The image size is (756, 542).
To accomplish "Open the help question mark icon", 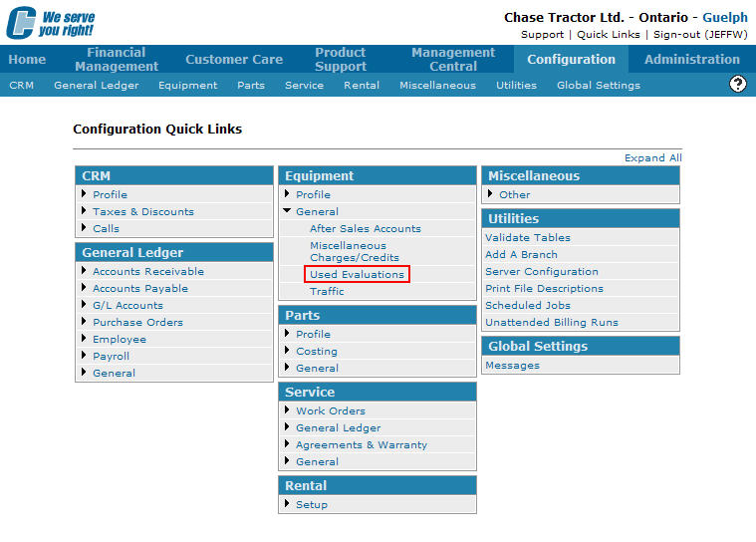I will 738,84.
